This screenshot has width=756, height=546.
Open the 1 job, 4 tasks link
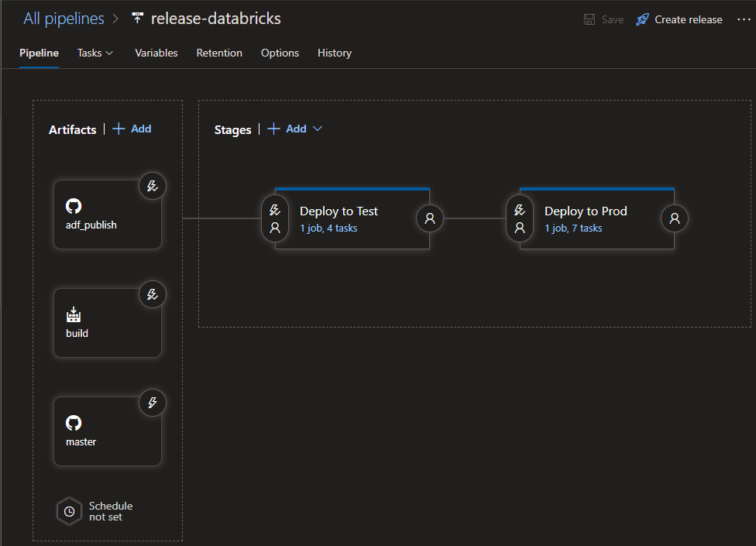329,228
